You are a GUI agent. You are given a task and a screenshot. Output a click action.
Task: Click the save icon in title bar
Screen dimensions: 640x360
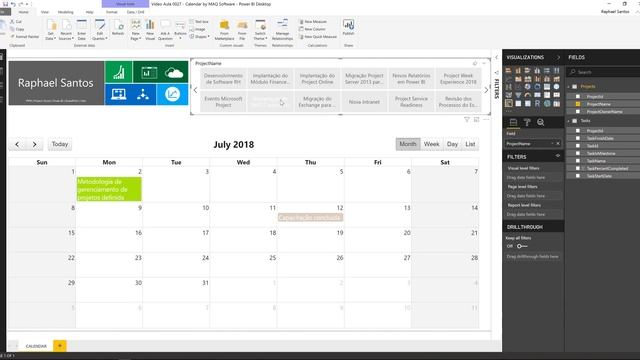5,4
